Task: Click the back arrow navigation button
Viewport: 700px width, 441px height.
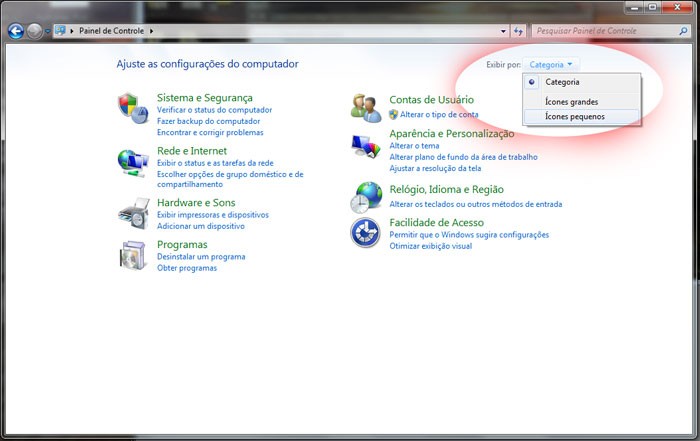Action: [16, 31]
